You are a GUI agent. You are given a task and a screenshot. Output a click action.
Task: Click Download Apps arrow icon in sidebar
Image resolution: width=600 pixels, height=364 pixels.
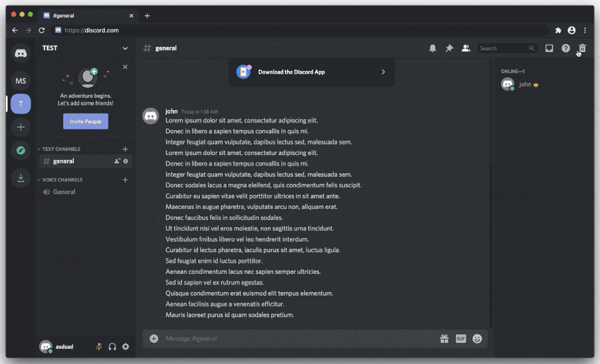[x=21, y=178]
